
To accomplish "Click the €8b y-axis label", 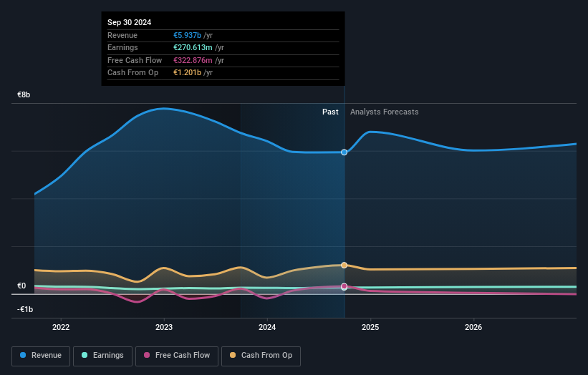I will click(x=24, y=94).
